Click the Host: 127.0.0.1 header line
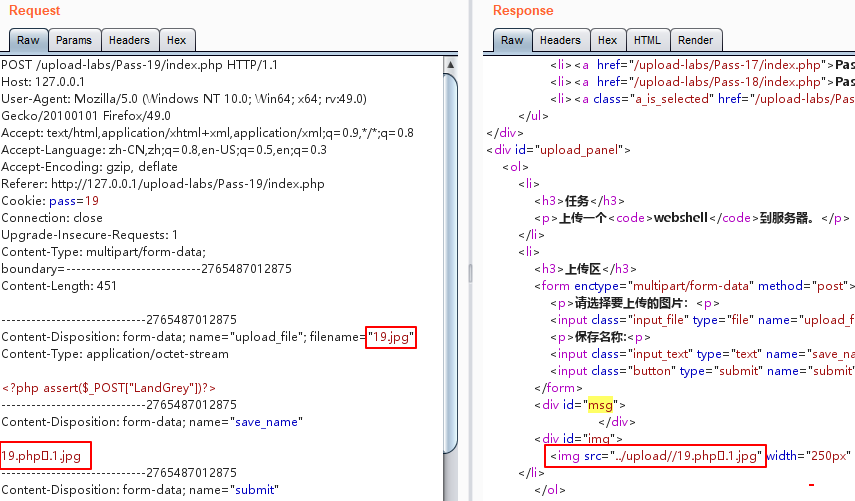This screenshot has height=501, width=855. click(43, 82)
